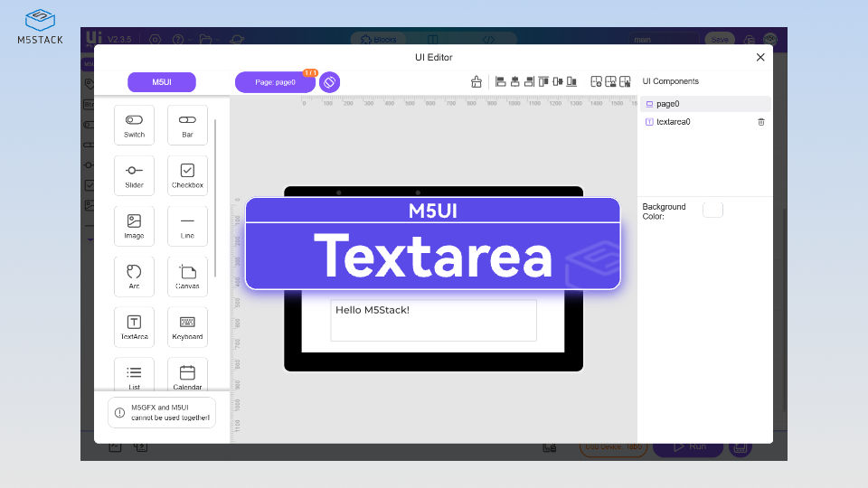Click the M5GFX and M5UI warning notice
868x488 pixels.
(162, 413)
